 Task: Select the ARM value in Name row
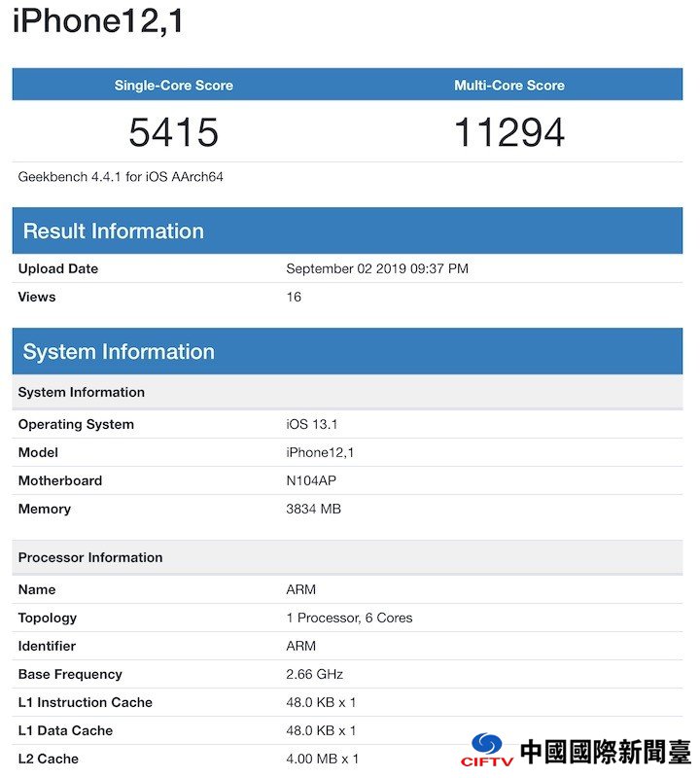[x=301, y=590]
